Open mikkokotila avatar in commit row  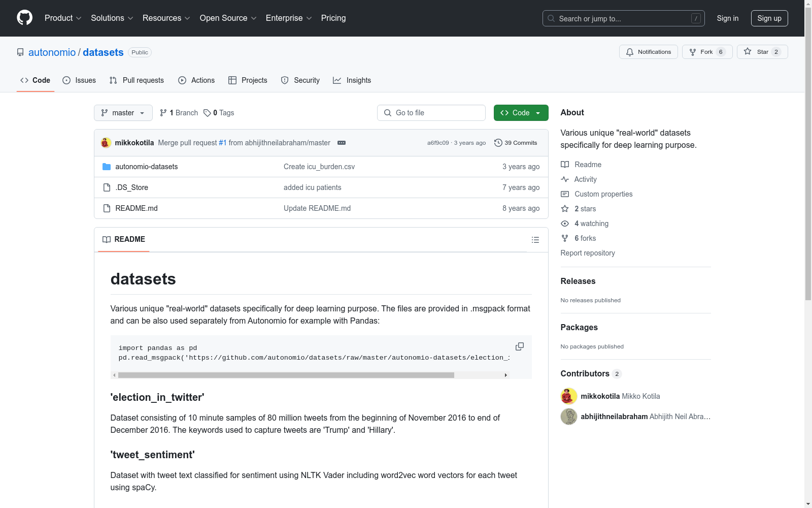[x=106, y=143]
